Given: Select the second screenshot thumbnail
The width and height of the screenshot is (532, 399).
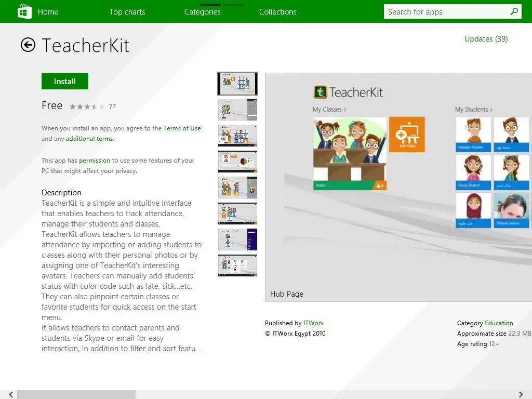Looking at the screenshot, I should pyautogui.click(x=237, y=110).
